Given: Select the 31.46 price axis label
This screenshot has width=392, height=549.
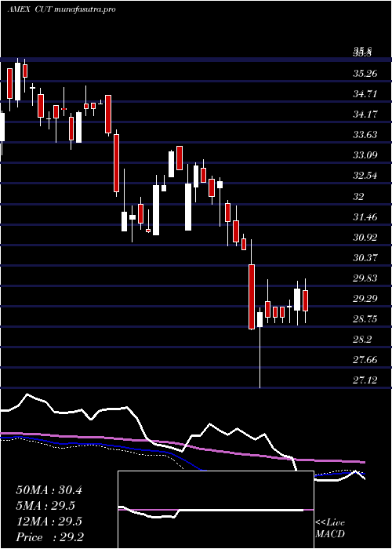Looking at the screenshot, I should (365, 217).
